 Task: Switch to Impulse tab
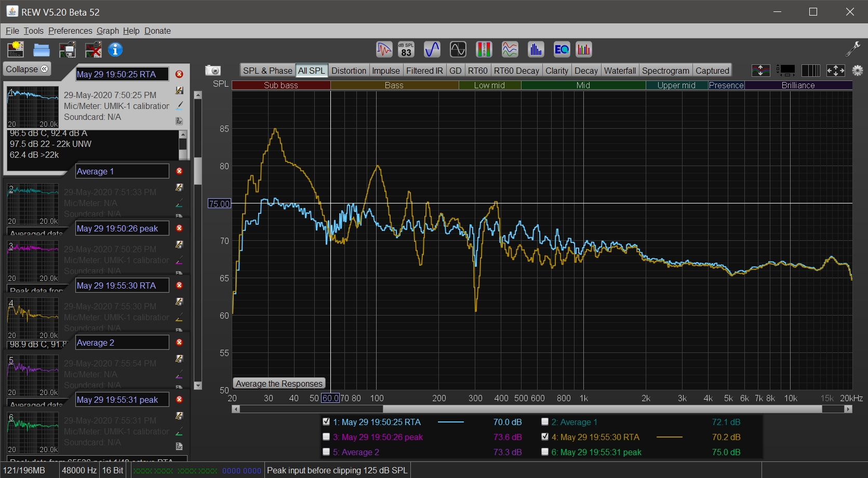click(386, 71)
